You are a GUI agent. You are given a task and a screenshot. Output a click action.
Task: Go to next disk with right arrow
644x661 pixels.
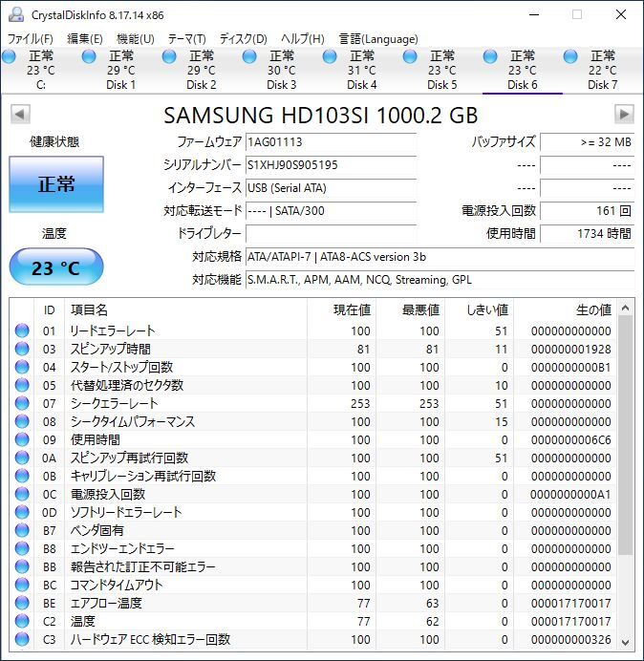pos(624,115)
